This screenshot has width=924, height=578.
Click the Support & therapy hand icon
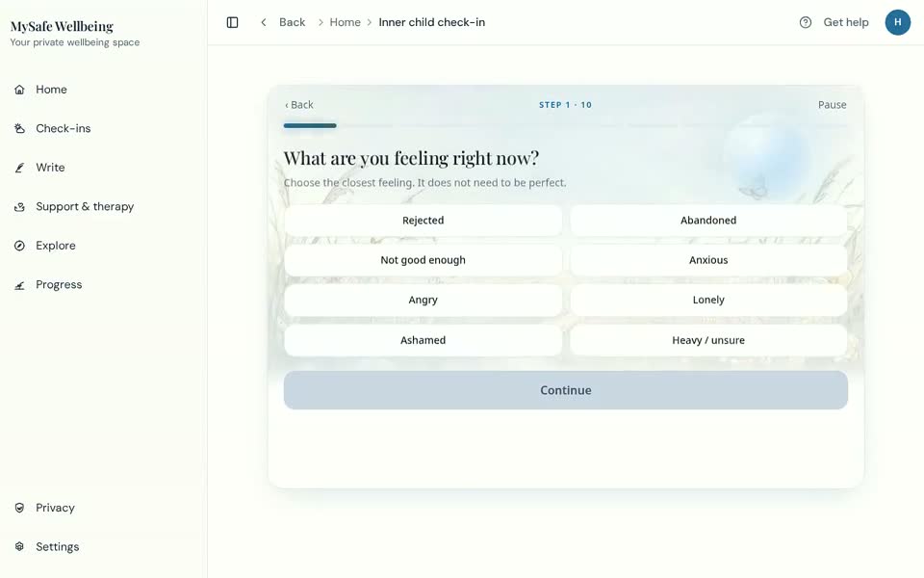tap(19, 206)
